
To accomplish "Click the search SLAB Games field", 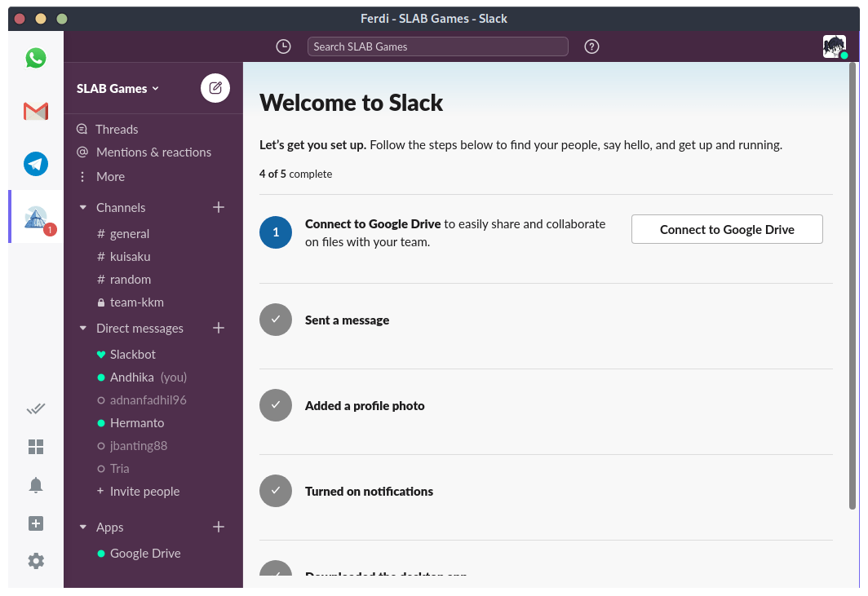I will click(x=438, y=46).
